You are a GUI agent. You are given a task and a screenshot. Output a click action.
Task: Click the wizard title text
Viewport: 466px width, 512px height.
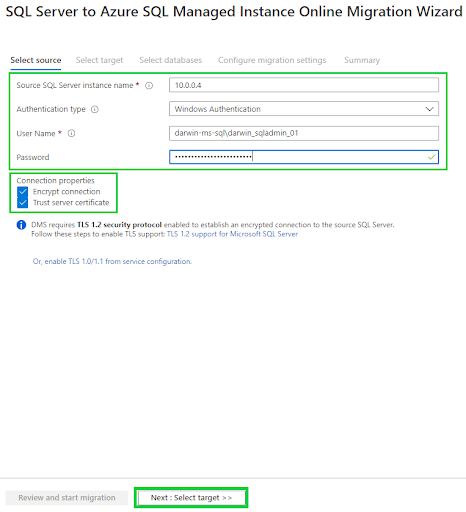click(234, 12)
